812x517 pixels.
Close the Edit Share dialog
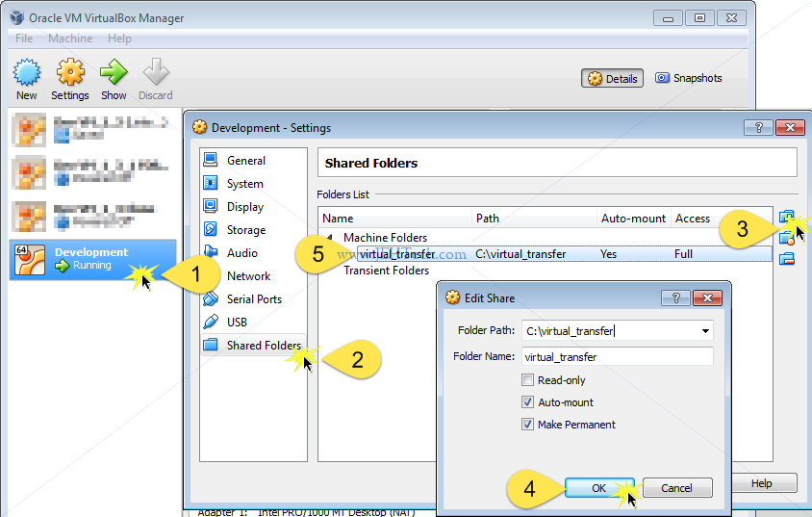coord(707,297)
